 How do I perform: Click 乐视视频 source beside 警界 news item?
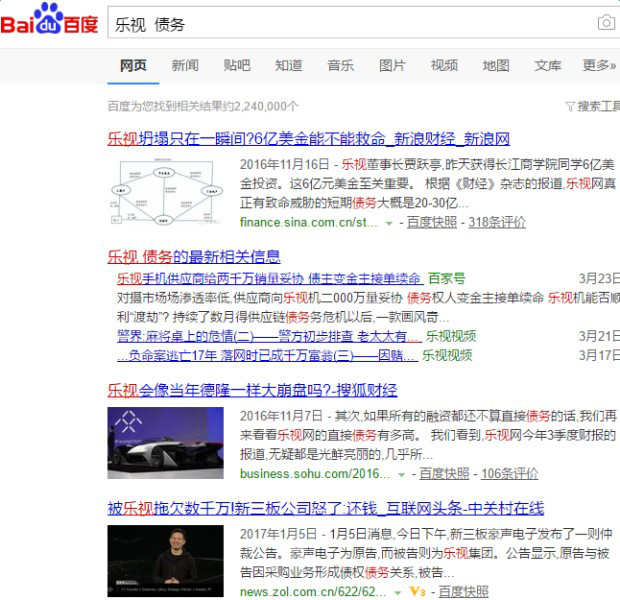point(451,337)
